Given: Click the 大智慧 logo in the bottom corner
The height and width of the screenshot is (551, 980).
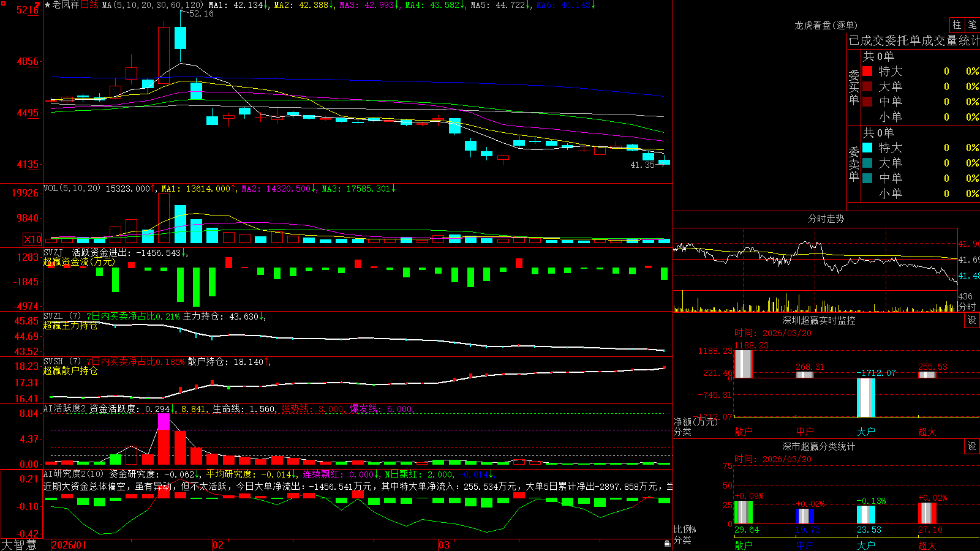Looking at the screenshot, I should tap(19, 545).
